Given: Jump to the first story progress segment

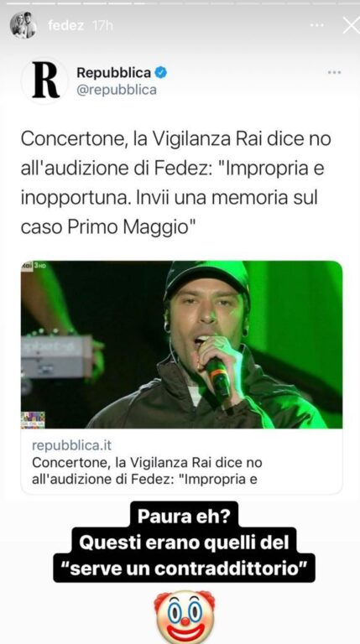Looking at the screenshot, I should [x=18, y=3].
